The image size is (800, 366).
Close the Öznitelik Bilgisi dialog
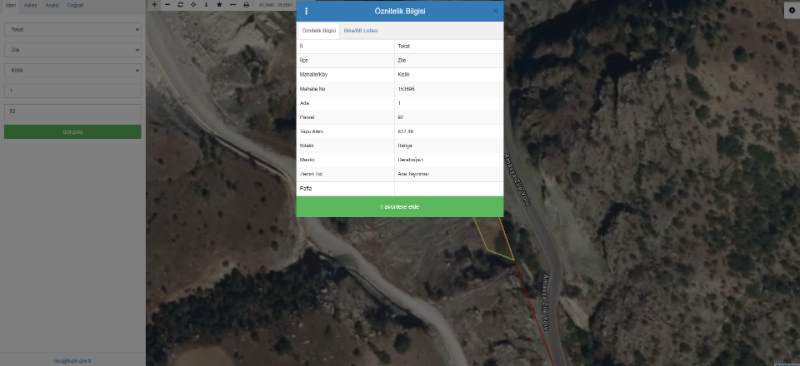[x=495, y=11]
